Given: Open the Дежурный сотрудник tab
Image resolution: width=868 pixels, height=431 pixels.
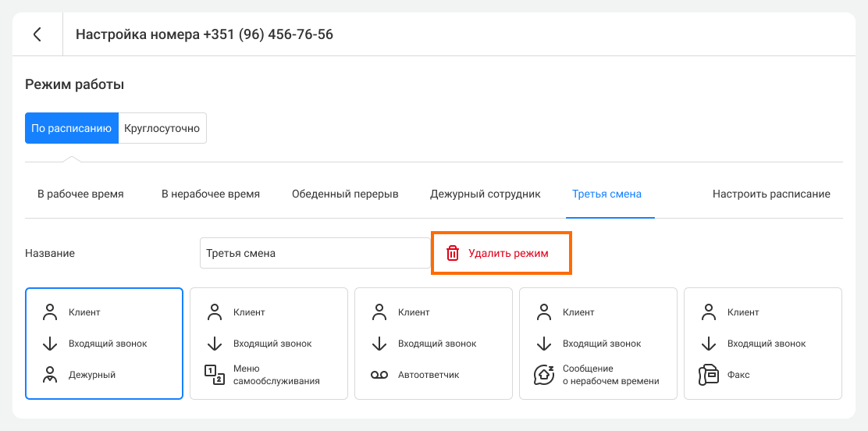Looking at the screenshot, I should tap(486, 194).
